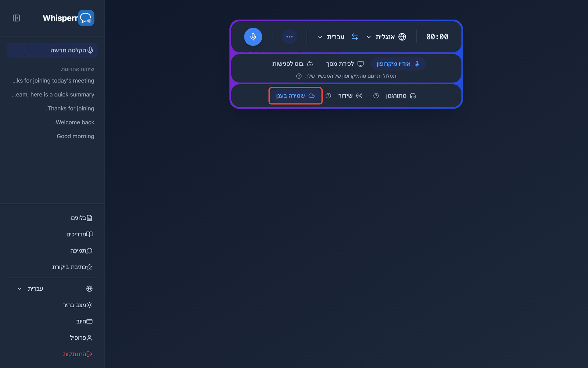Toggle שמירה בענן cloud saving
Viewport: 588px width, 368px height.
click(x=295, y=96)
